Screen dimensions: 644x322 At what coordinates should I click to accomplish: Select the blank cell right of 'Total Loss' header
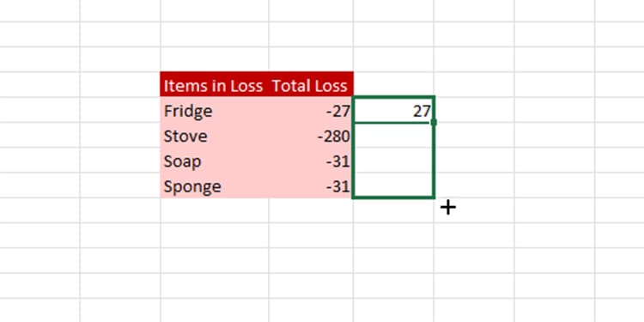(x=393, y=85)
